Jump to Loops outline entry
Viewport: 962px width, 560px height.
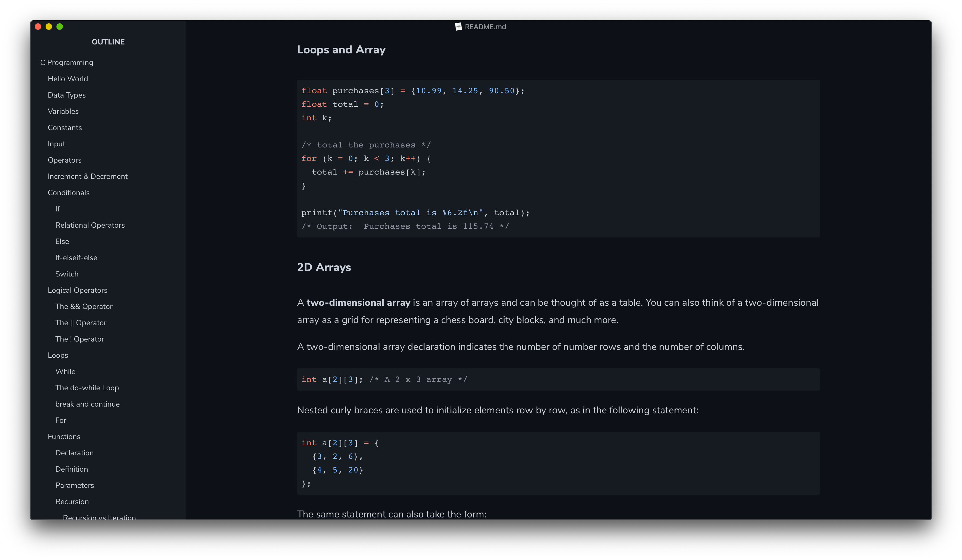coord(58,356)
